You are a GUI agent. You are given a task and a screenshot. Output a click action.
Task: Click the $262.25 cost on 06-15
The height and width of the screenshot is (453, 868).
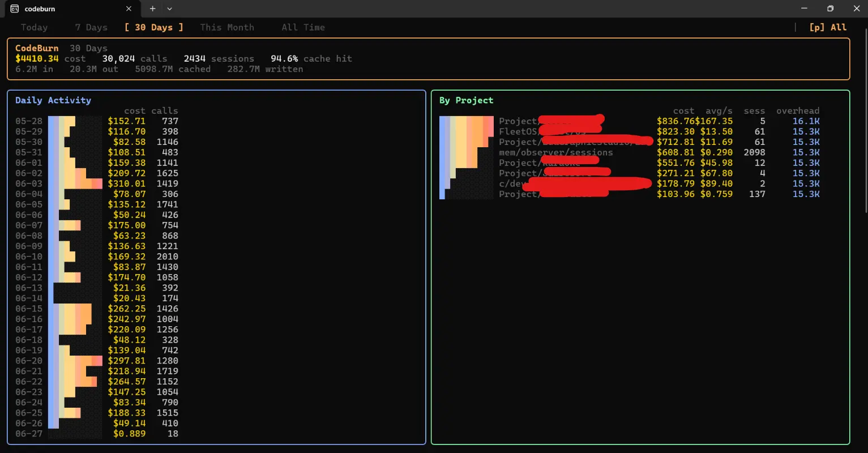click(127, 309)
